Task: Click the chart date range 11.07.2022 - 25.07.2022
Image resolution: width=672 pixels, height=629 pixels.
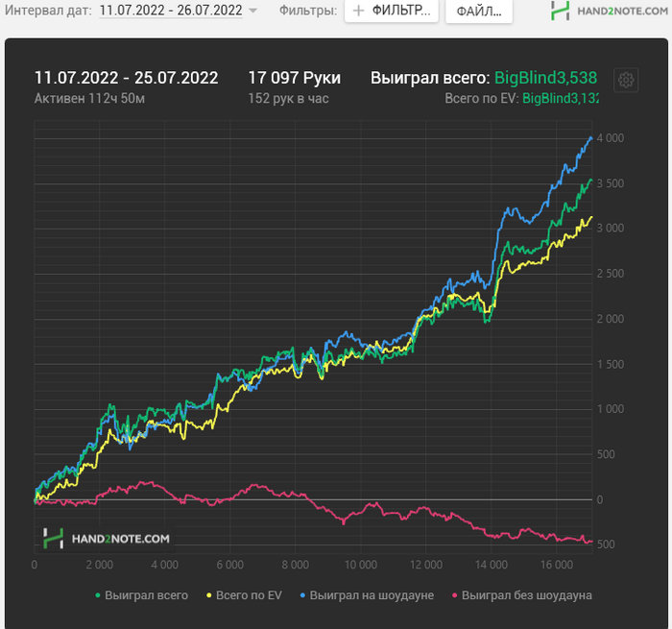Action: [126, 78]
